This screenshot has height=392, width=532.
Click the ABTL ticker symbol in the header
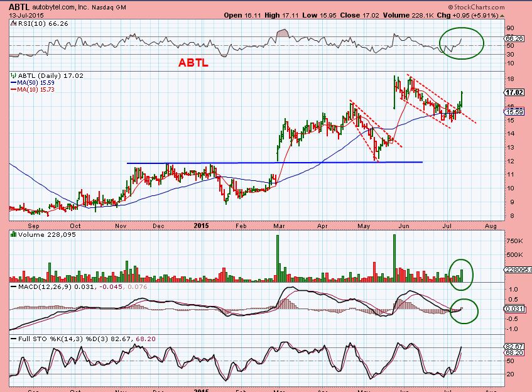click(19, 7)
